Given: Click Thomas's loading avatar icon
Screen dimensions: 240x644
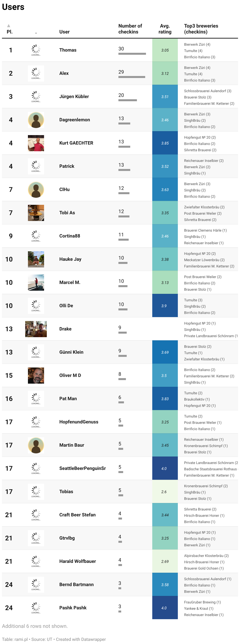Looking at the screenshot, I should 36,50.
